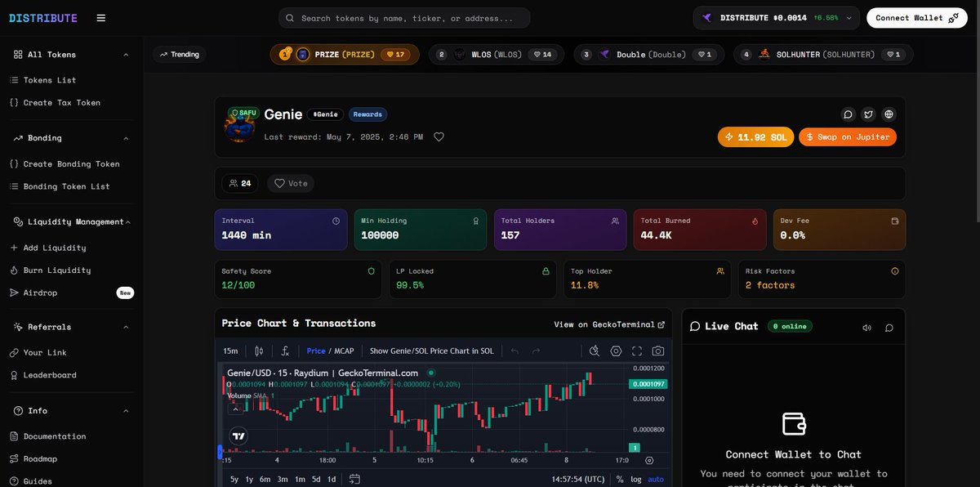Image resolution: width=980 pixels, height=487 pixels.
Task: Toggle percent scale on chart
Action: click(620, 479)
